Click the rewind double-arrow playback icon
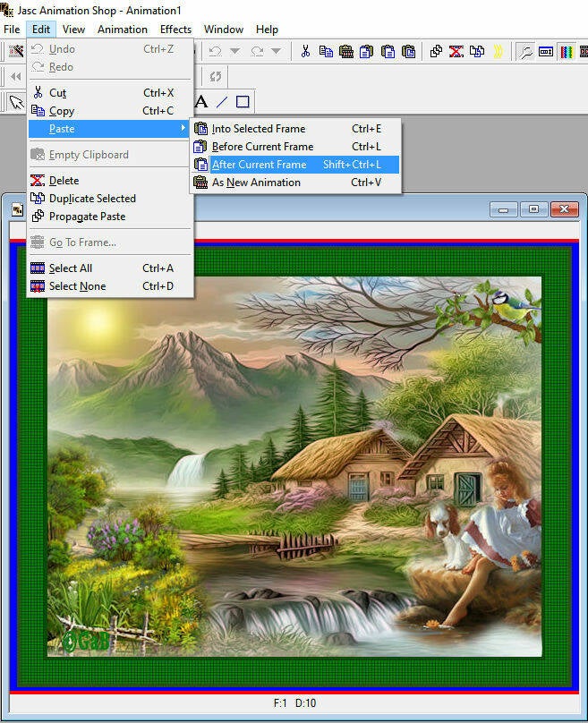Screen dimensions: 588x723 point(16,77)
